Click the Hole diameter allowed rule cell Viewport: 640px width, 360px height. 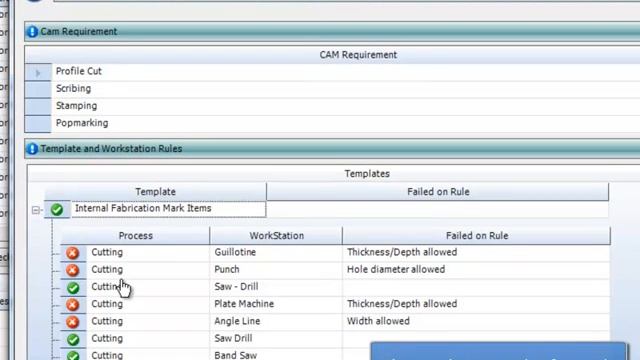[x=476, y=269]
